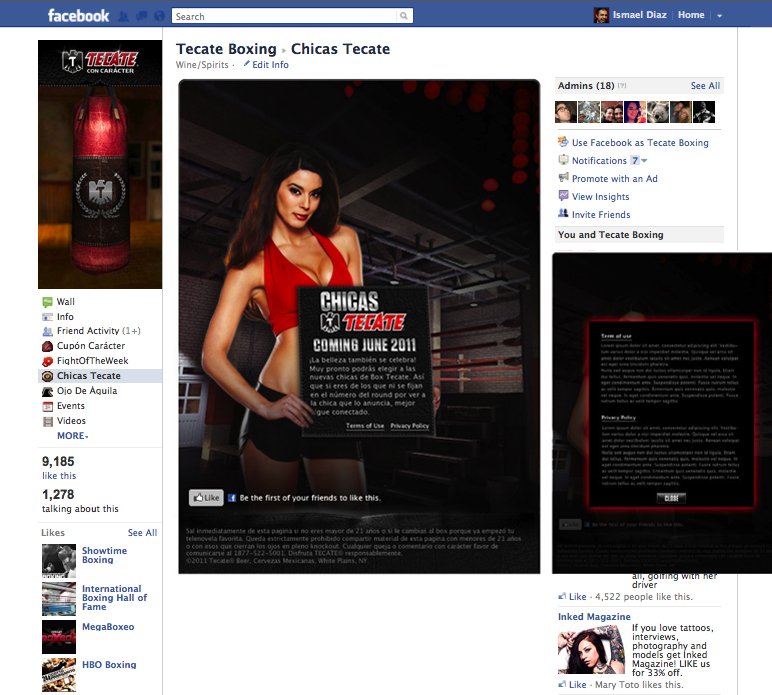This screenshot has height=695, width=772.
Task: Click the Inked Magazine ad title
Action: click(594, 617)
